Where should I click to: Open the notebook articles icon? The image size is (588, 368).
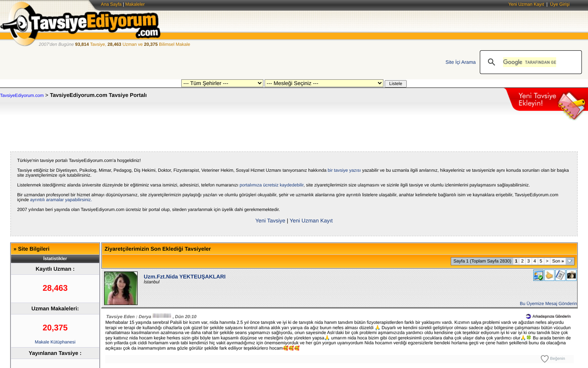point(560,275)
